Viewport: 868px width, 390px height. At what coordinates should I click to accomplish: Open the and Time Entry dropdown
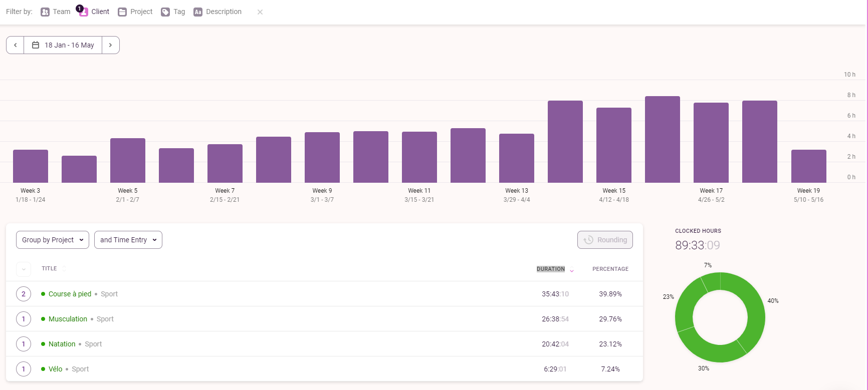point(128,240)
